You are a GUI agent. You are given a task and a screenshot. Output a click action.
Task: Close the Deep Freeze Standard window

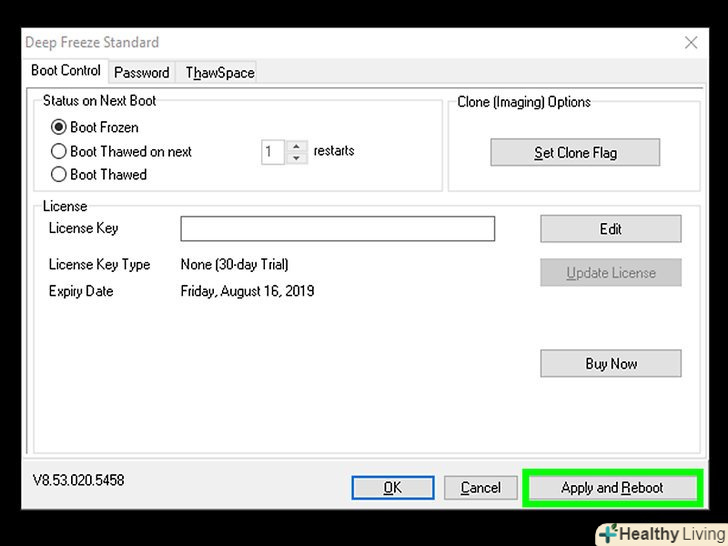(691, 43)
